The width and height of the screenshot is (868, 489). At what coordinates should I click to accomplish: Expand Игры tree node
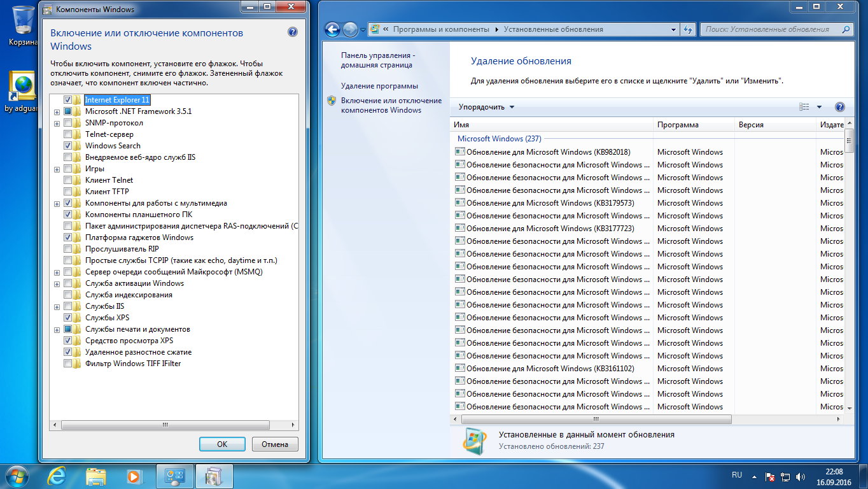point(57,169)
